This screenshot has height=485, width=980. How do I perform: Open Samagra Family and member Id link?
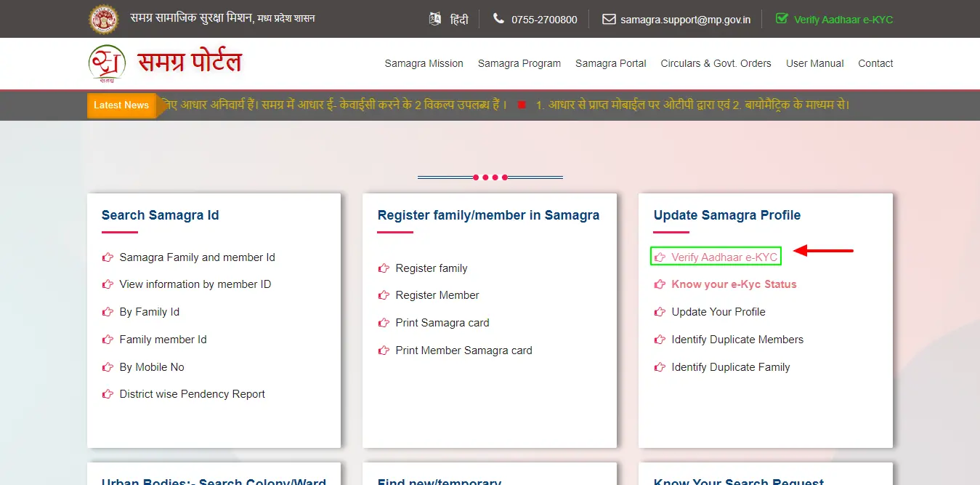197,257
